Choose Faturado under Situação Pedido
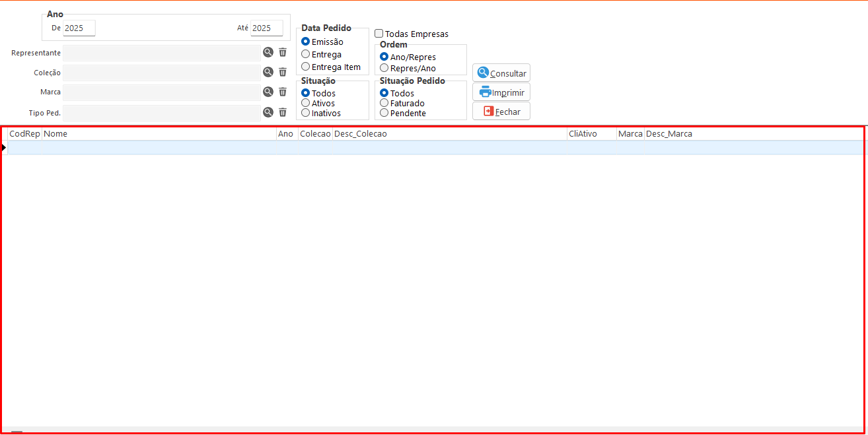868x435 pixels. [x=384, y=103]
